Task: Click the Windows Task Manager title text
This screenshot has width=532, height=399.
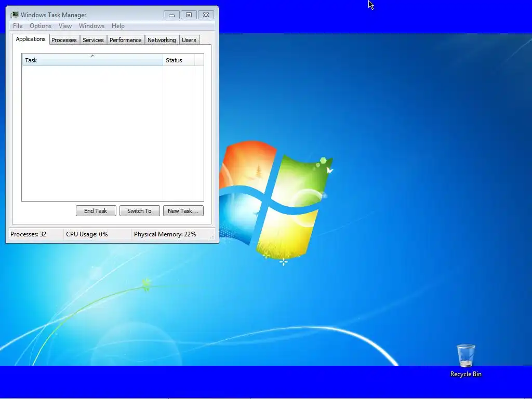Action: click(x=54, y=15)
